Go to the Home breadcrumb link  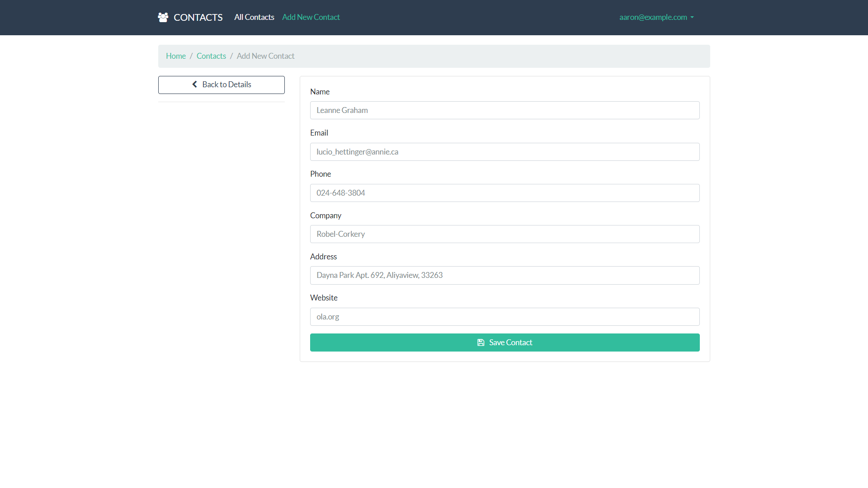click(x=175, y=56)
